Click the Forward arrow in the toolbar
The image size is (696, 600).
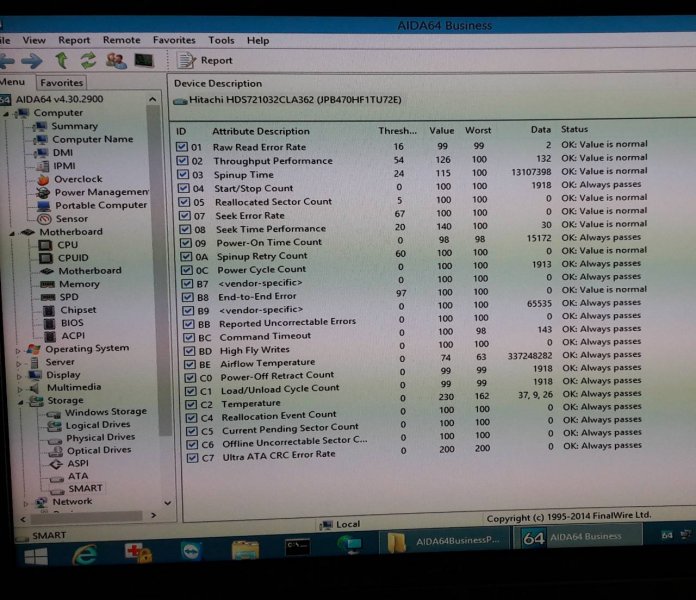pos(33,62)
